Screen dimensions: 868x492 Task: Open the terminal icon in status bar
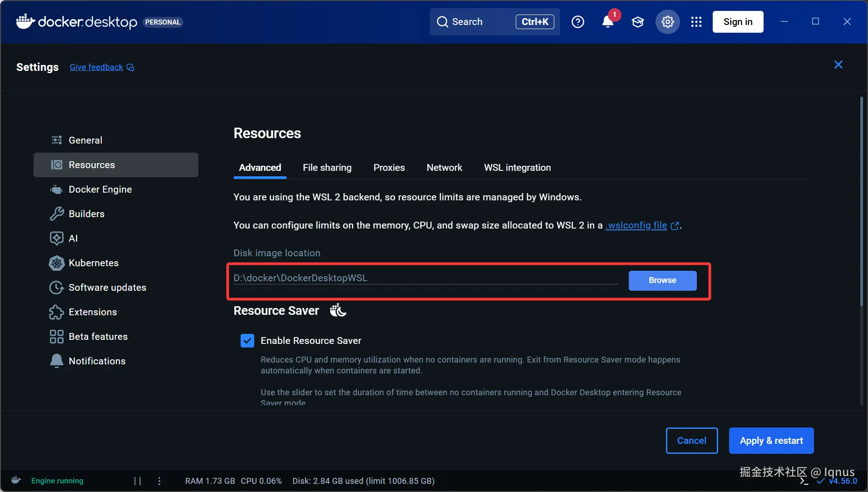(804, 481)
